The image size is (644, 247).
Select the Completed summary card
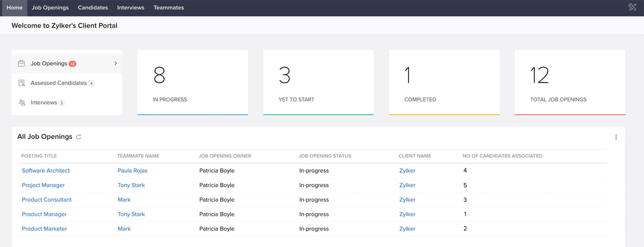[x=444, y=82]
